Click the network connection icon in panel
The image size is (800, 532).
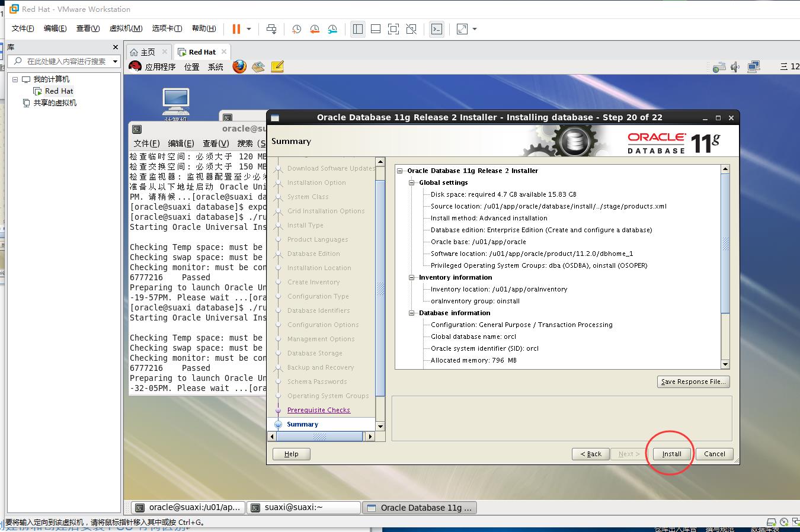click(754, 67)
